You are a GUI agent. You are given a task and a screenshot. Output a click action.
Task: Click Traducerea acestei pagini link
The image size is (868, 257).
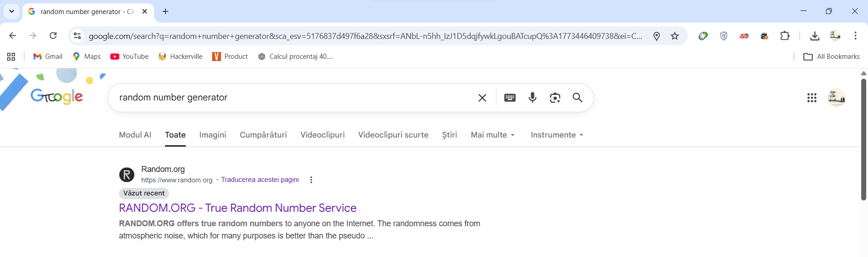tap(260, 180)
